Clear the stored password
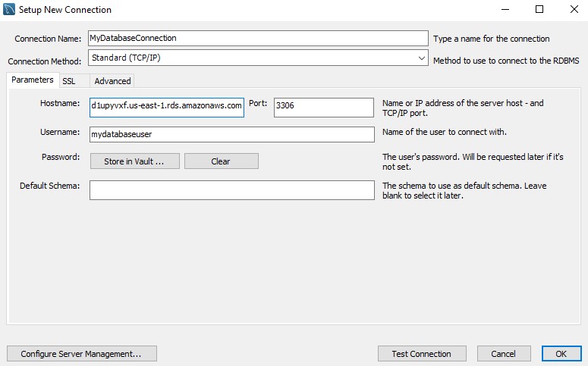The height and width of the screenshot is (366, 588). click(x=222, y=161)
